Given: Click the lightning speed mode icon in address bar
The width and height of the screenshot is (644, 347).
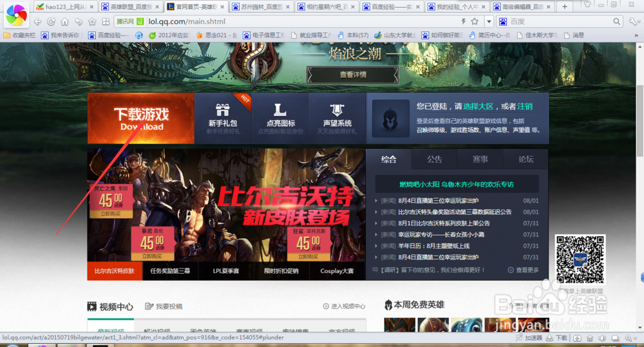Looking at the screenshot, I should pos(463,21).
